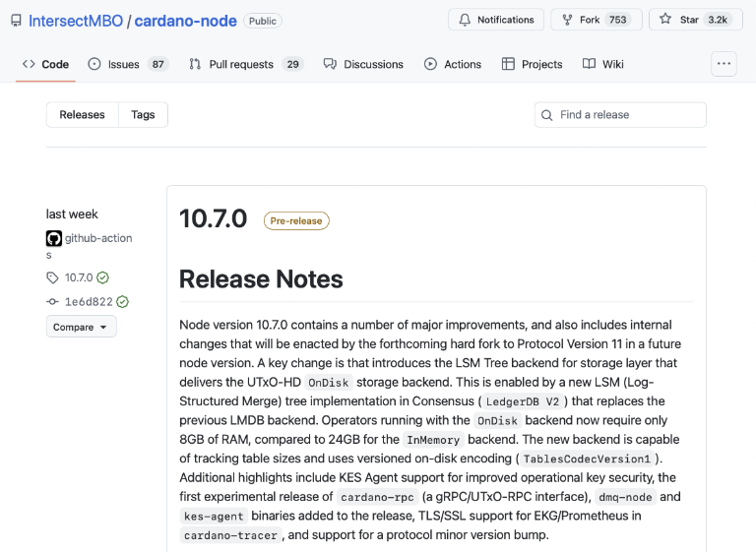This screenshot has width=756, height=552.
Task: Click the first OnDisk code label after UTxO-HD
Action: [x=329, y=383]
